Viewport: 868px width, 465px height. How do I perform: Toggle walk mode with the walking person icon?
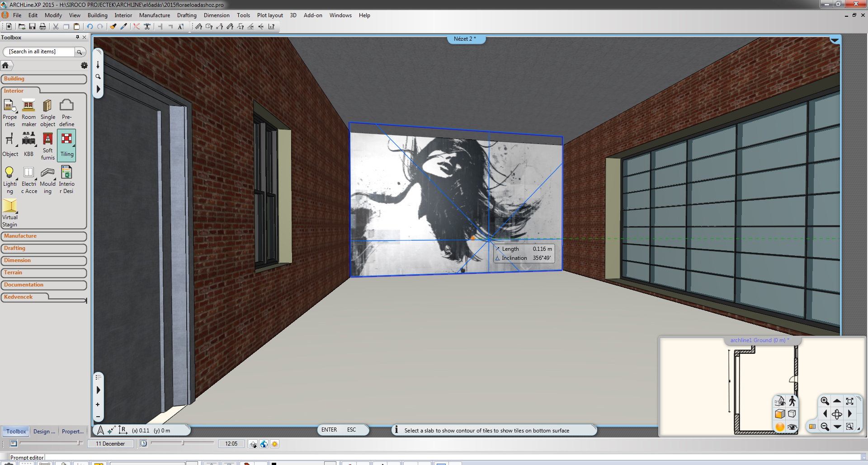pyautogui.click(x=792, y=401)
